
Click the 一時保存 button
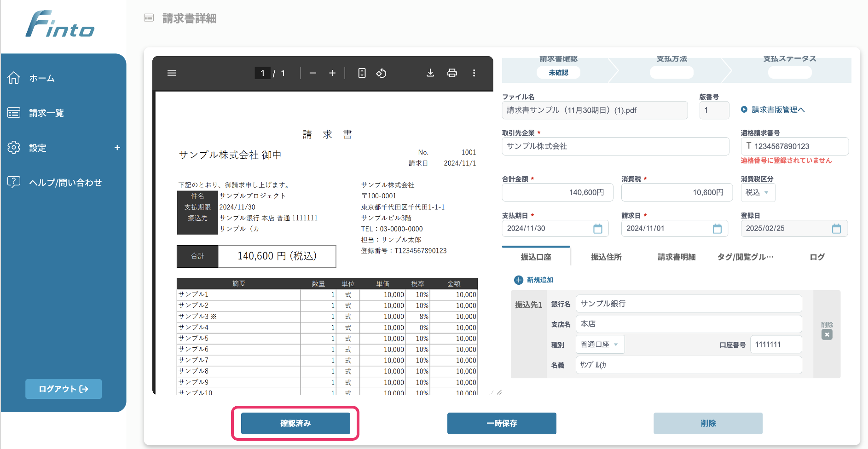pyautogui.click(x=502, y=423)
